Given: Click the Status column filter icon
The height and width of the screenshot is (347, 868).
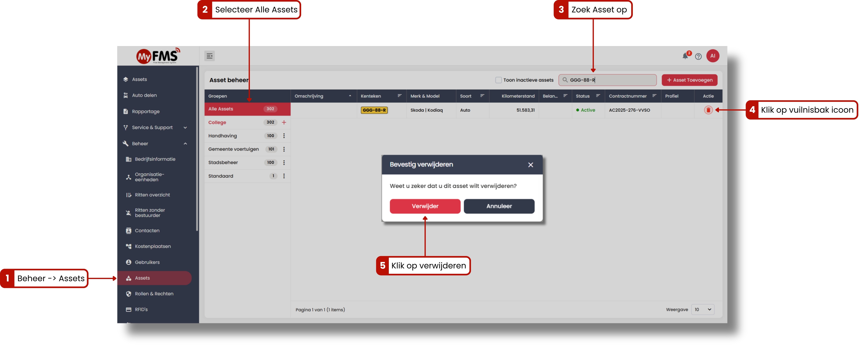Looking at the screenshot, I should pyautogui.click(x=598, y=96).
